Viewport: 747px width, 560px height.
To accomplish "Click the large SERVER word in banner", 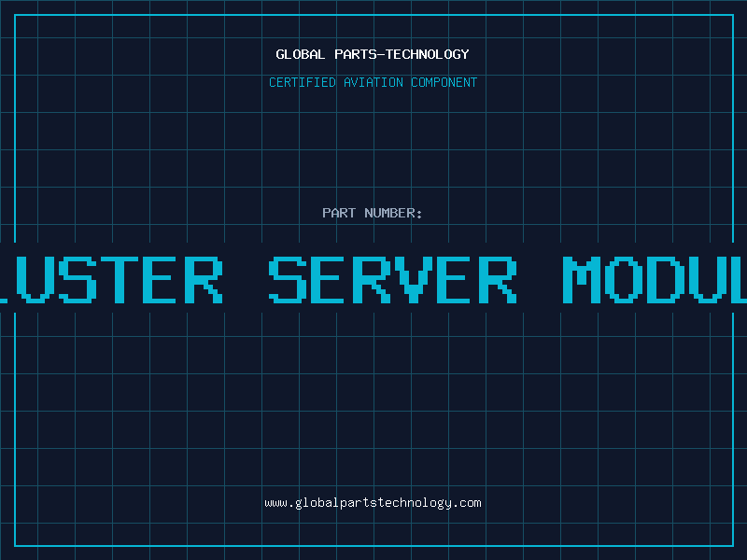I will tap(392, 279).
